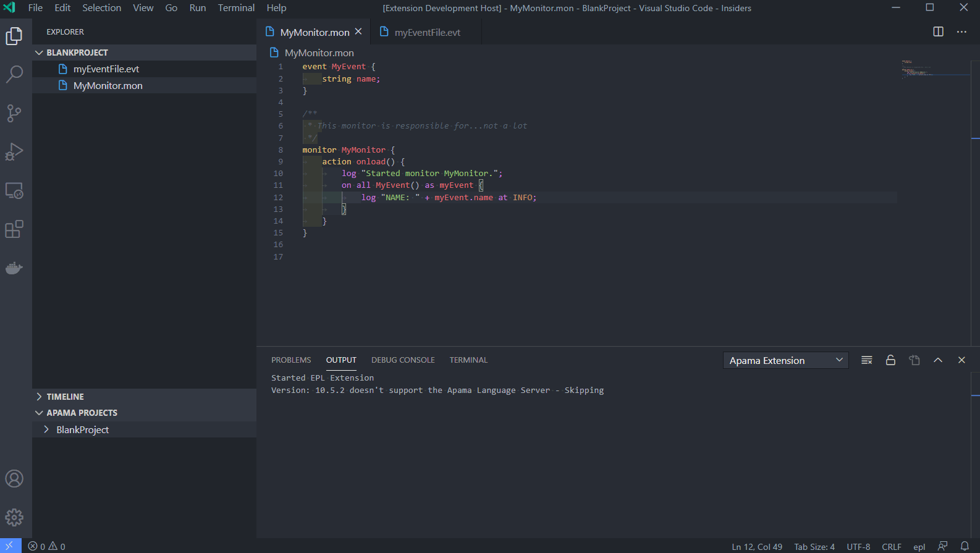
Task: Place cursor on line 12 log statement
Action: coord(449,197)
